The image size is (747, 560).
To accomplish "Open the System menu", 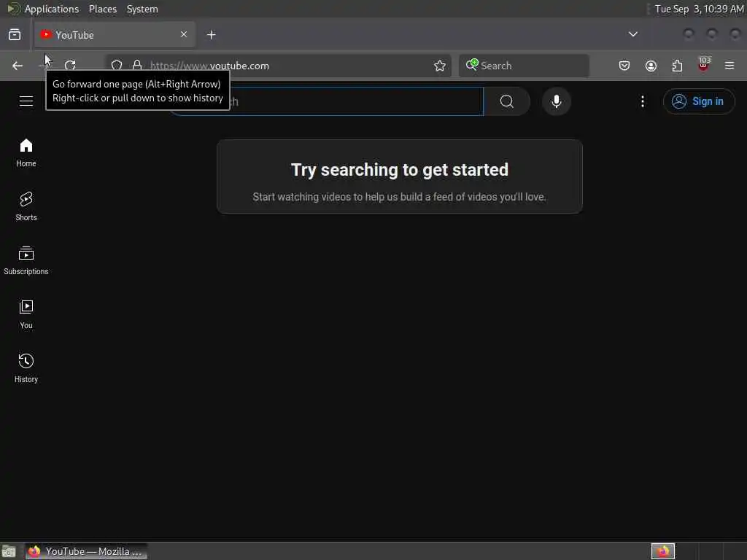I will coord(142,9).
